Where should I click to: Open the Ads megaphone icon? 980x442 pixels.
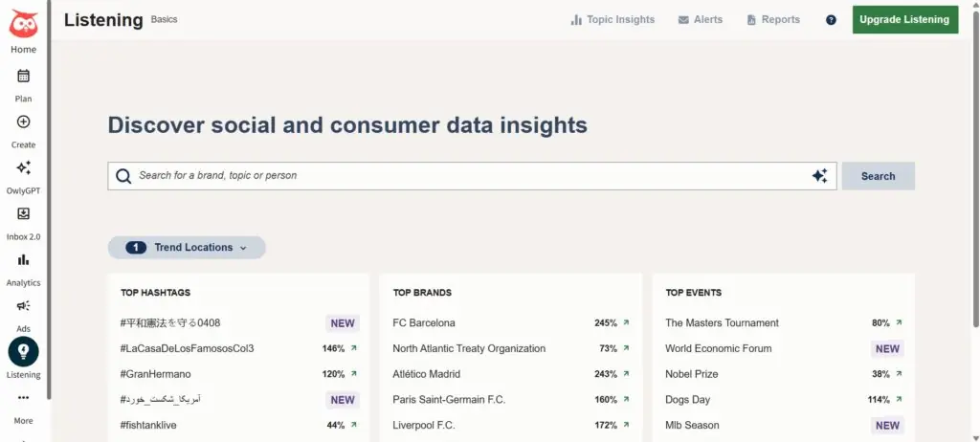point(23,306)
